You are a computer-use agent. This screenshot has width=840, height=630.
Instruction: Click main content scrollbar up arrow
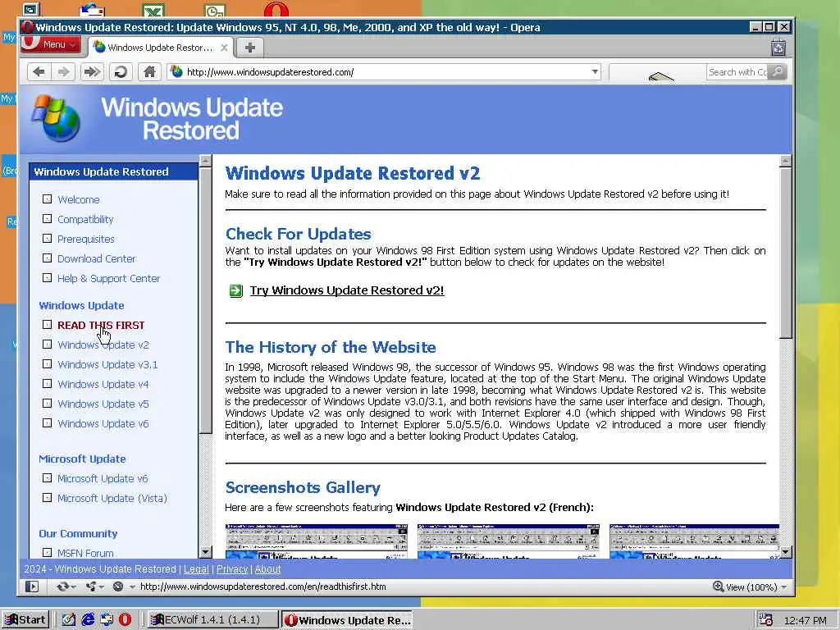(785, 161)
